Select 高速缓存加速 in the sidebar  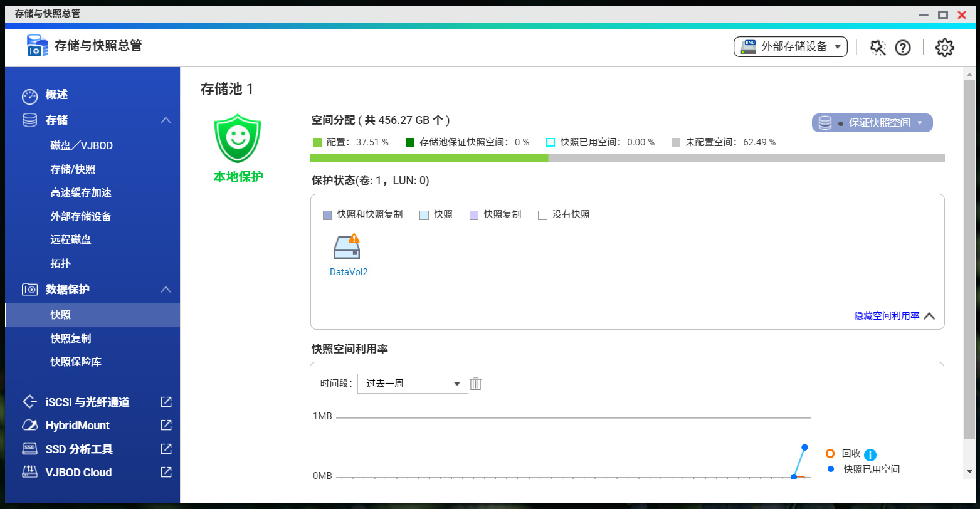81,192
